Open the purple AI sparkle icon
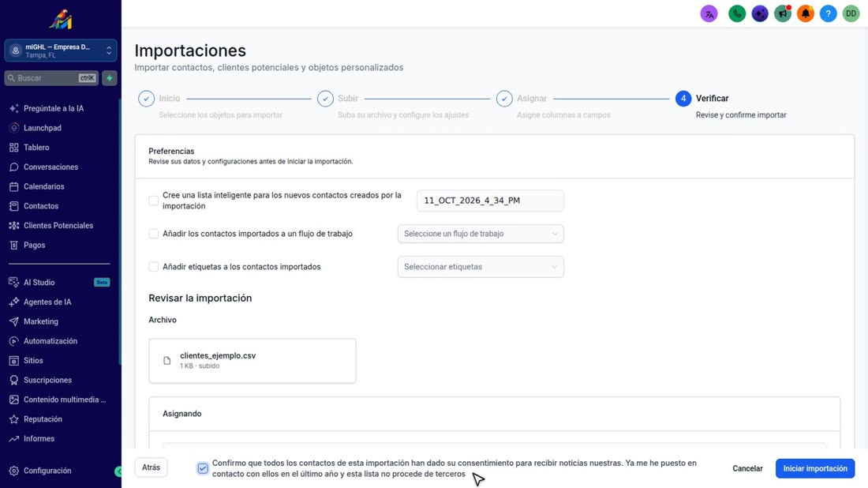The image size is (868, 488). point(759,14)
